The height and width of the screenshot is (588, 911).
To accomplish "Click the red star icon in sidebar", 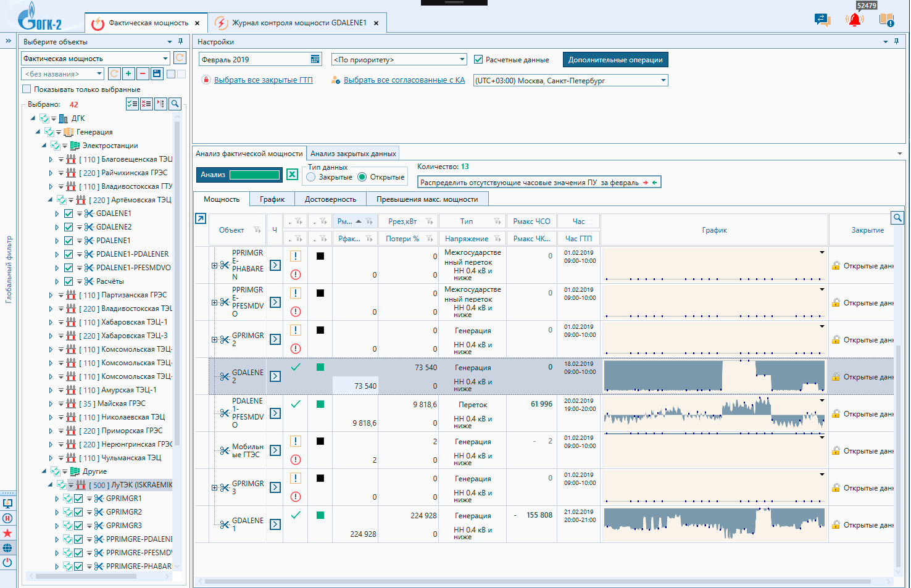I will (7, 533).
